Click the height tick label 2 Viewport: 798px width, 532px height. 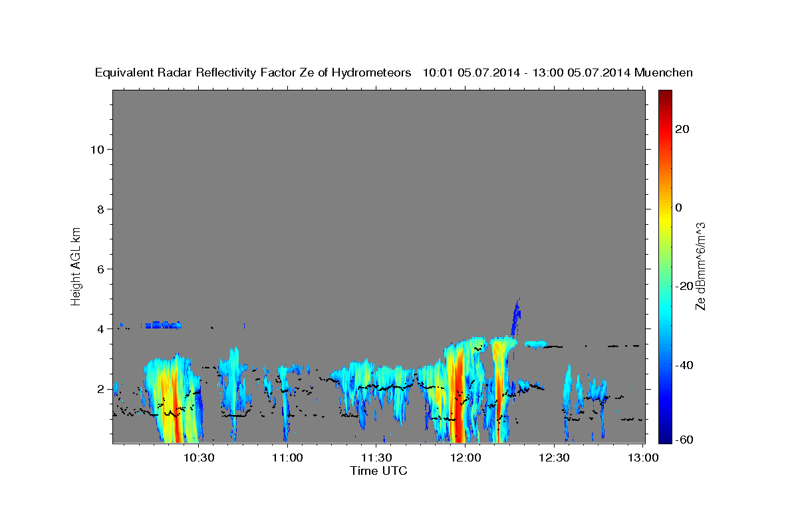100,389
